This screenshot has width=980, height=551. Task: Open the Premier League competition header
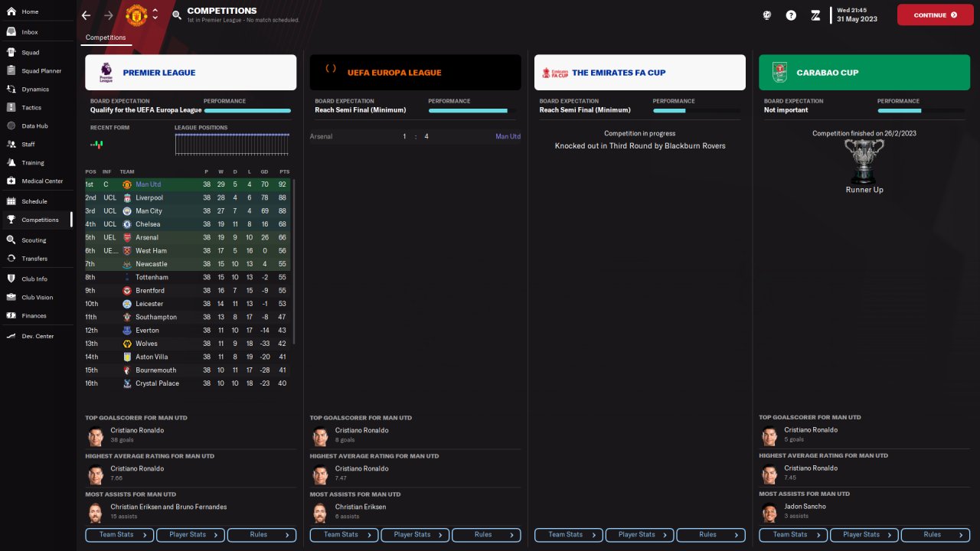click(191, 73)
